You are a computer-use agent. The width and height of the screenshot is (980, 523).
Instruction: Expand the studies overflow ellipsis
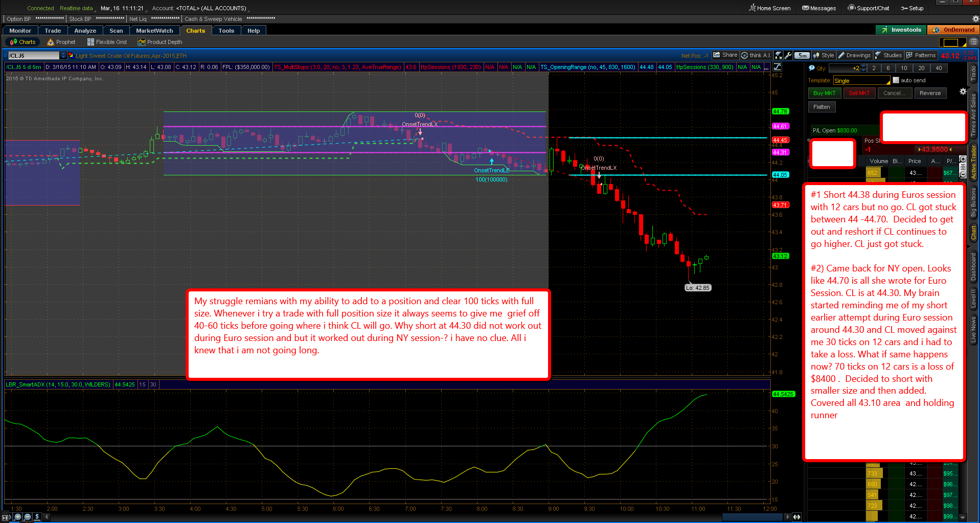coord(766,67)
